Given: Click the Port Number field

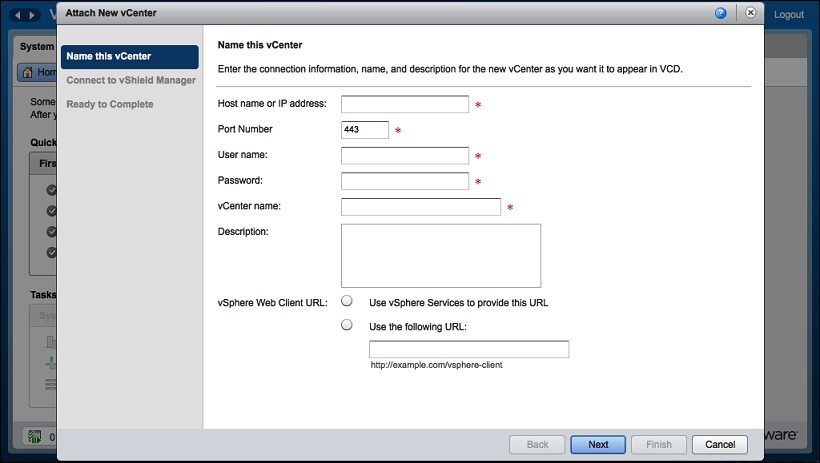Looking at the screenshot, I should [365, 129].
